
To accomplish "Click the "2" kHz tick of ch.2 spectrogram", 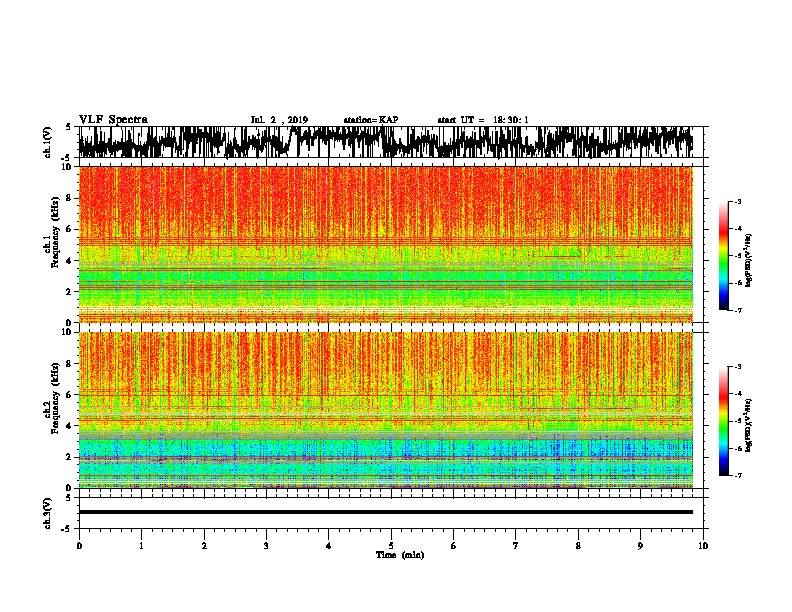I will click(69, 457).
